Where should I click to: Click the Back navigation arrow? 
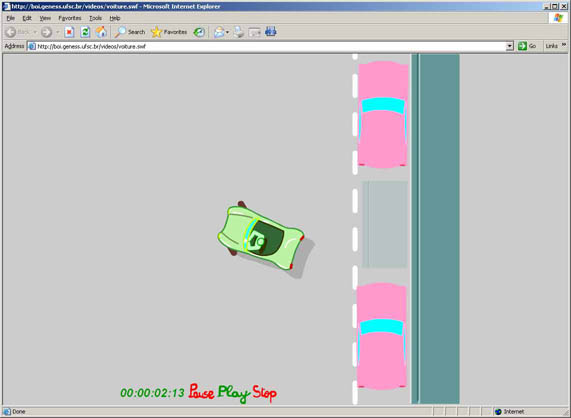(x=11, y=32)
